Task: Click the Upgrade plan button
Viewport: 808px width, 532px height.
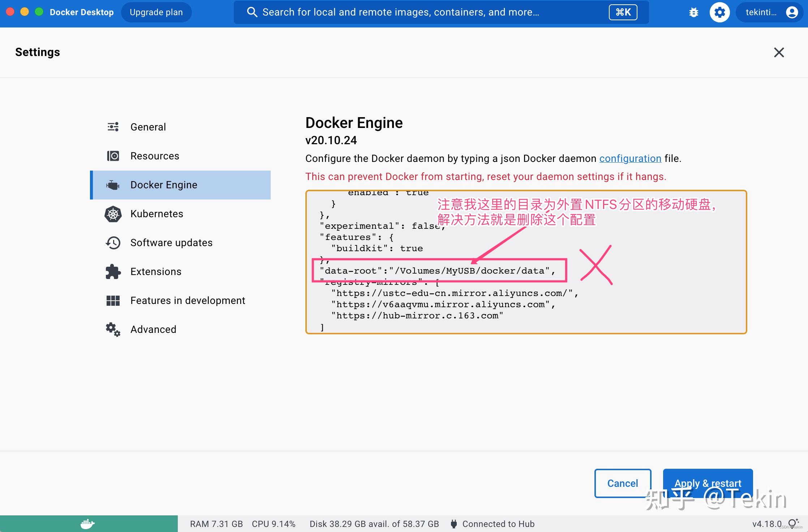Action: tap(156, 12)
